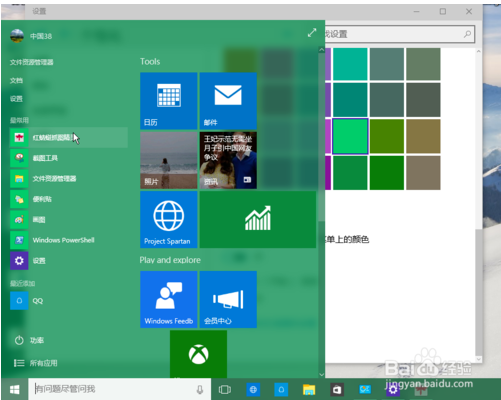Click the 功率 power button
The height and width of the screenshot is (400, 501).
[29, 340]
